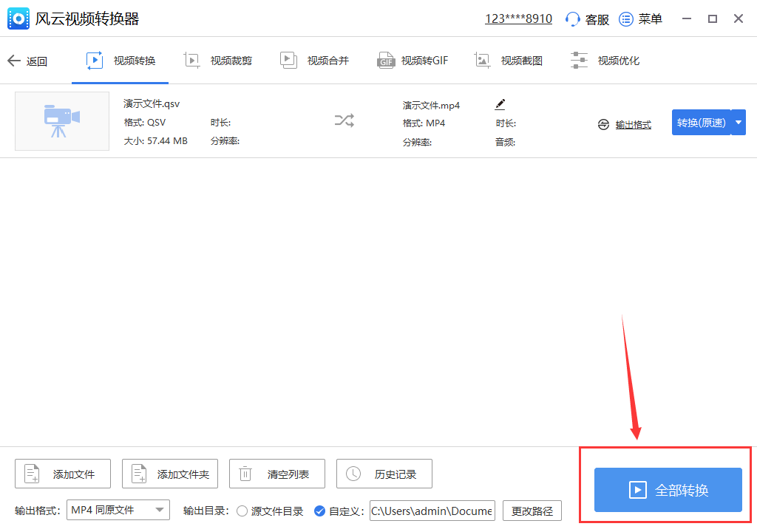Click the 更改路径 button
Screen dimensions: 757x532
532,511
